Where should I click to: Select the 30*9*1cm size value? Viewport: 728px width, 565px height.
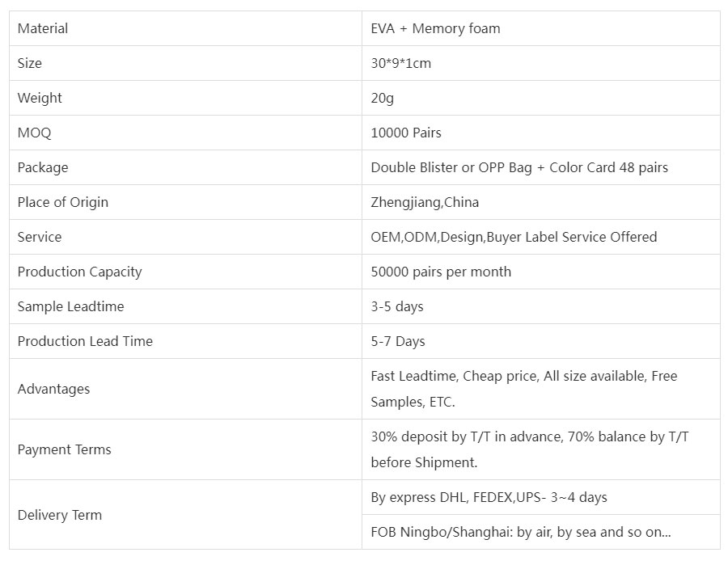pos(400,63)
